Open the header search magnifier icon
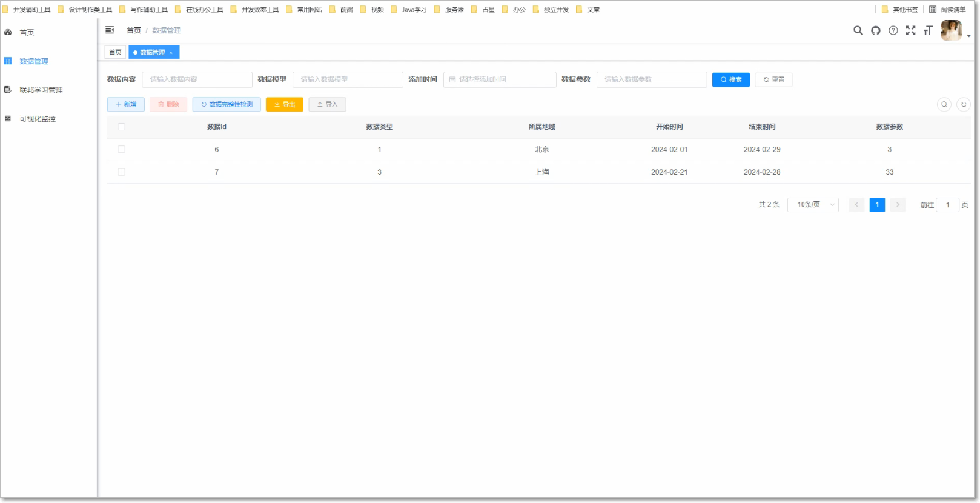The width and height of the screenshot is (980, 503). tap(858, 30)
